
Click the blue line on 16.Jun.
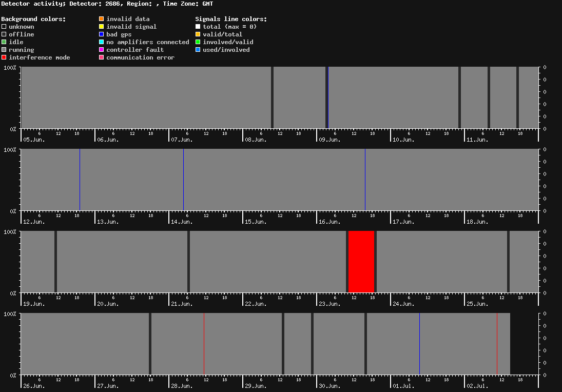[365, 180]
